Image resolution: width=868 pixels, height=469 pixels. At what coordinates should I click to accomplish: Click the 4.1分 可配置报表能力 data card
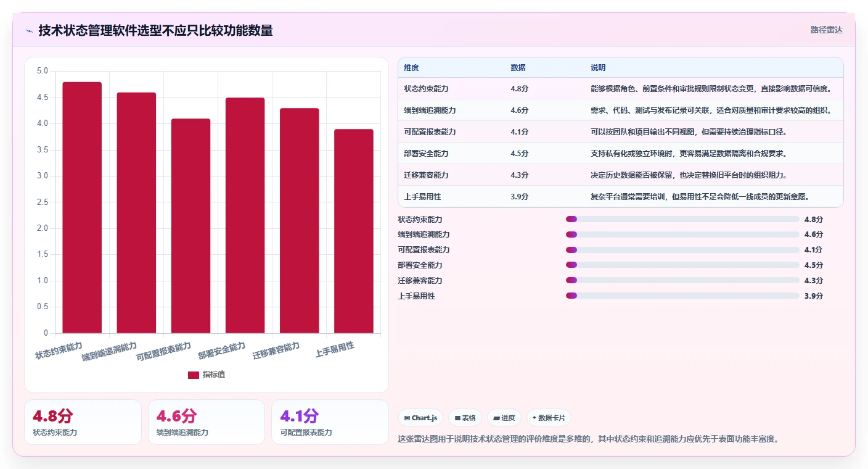click(x=330, y=422)
